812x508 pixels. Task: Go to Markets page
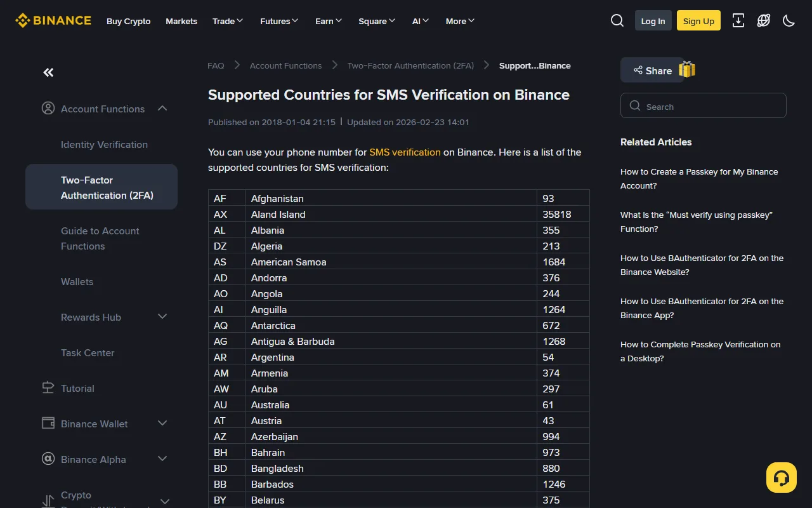[181, 21]
